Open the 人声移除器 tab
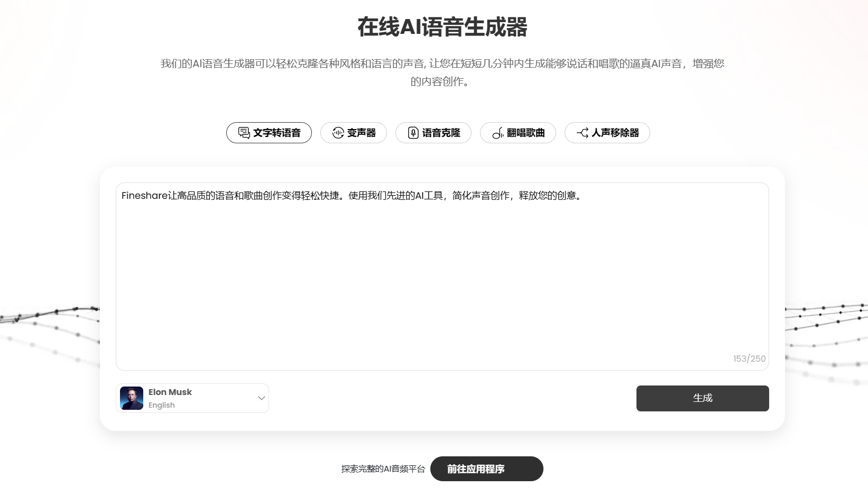The image size is (868, 496). pos(607,133)
